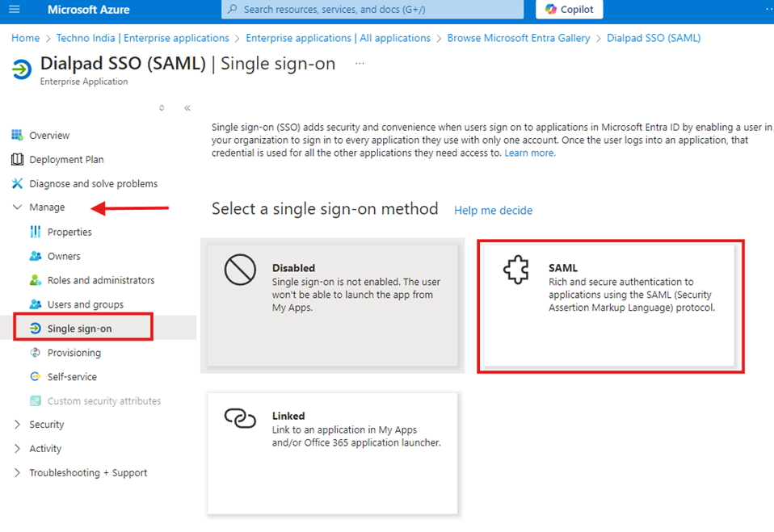Click the Security section label
The image size is (774, 532).
coord(46,425)
